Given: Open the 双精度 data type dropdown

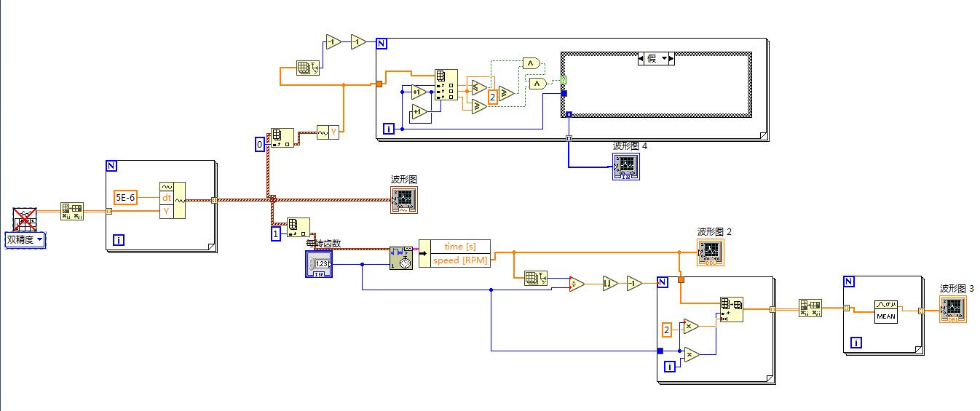Looking at the screenshot, I should (x=25, y=239).
